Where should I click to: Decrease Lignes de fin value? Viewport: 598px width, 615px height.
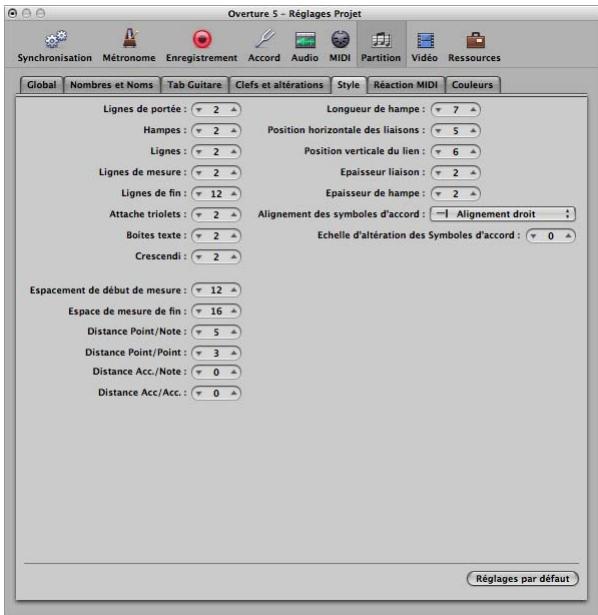point(199,194)
